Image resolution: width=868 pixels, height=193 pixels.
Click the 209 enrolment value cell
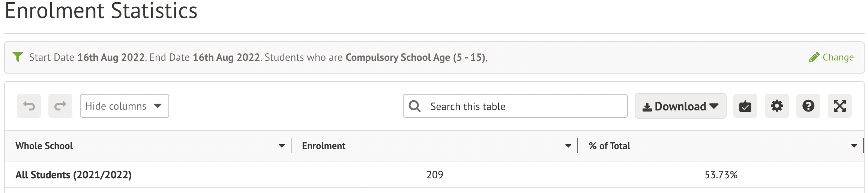435,175
